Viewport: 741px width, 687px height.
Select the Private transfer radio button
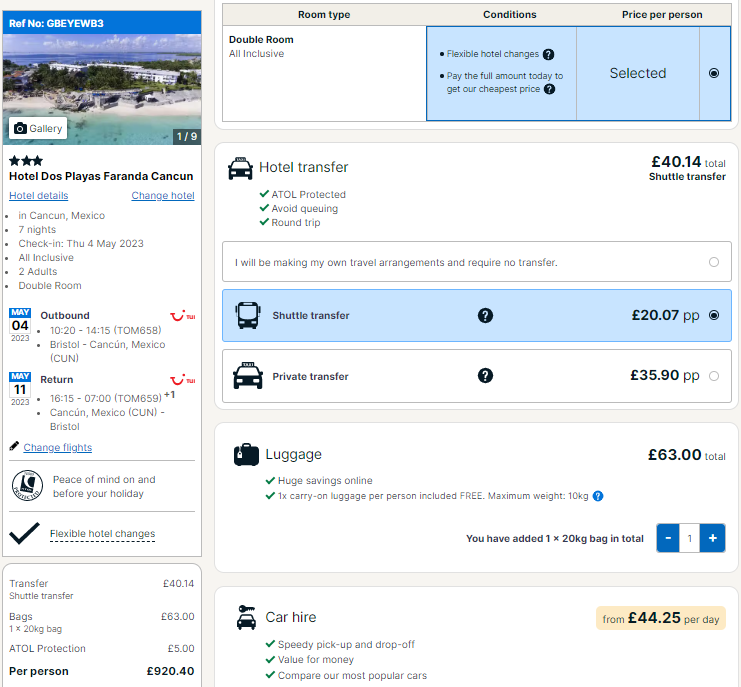pyautogui.click(x=714, y=376)
